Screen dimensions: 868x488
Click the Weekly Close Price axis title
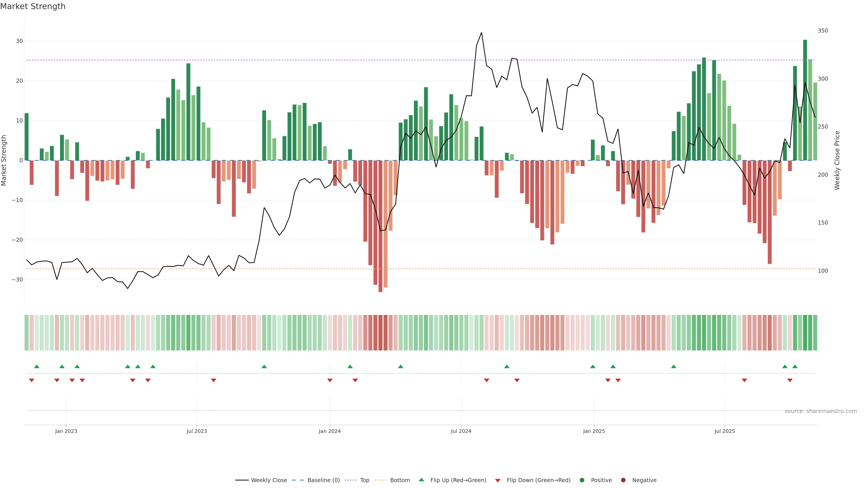(x=837, y=160)
